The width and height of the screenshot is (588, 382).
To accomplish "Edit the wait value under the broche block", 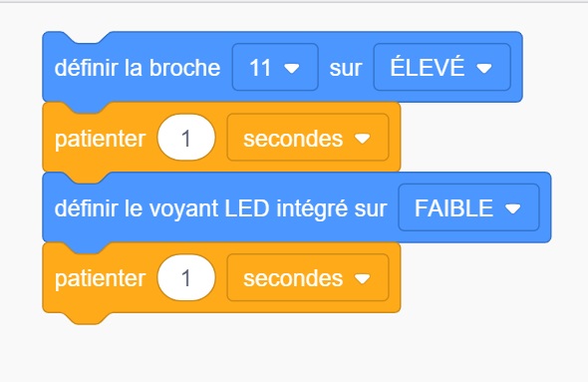I will 186,138.
